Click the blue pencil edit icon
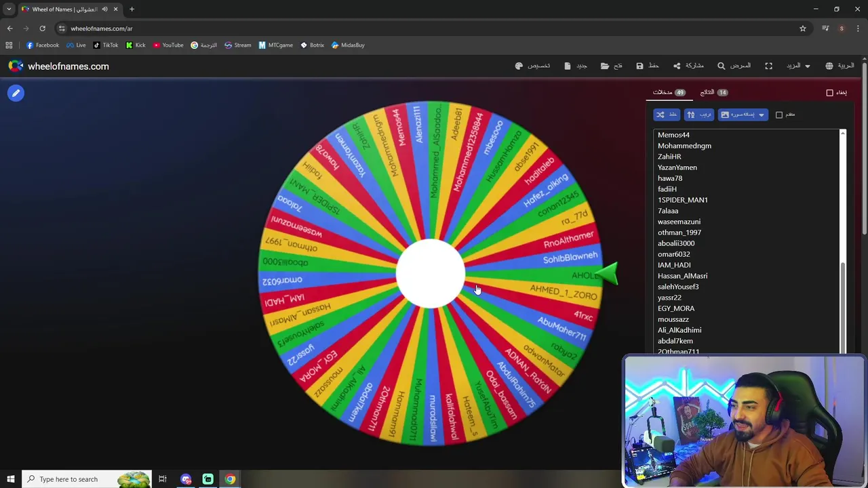The height and width of the screenshot is (488, 868). point(16,93)
